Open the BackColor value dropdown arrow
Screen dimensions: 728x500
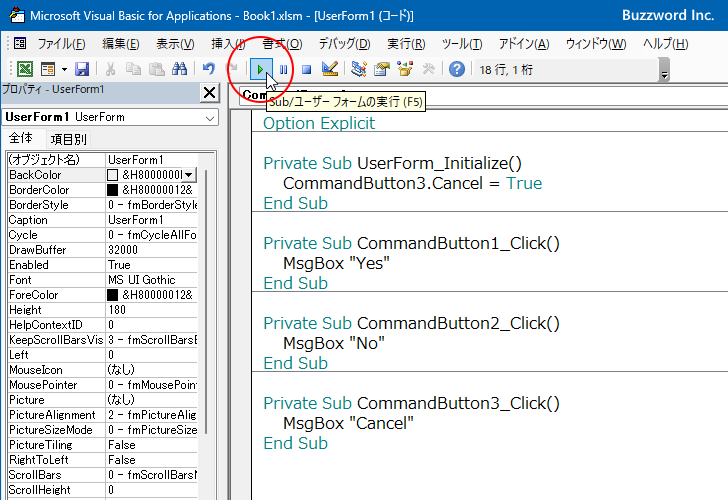click(188, 175)
